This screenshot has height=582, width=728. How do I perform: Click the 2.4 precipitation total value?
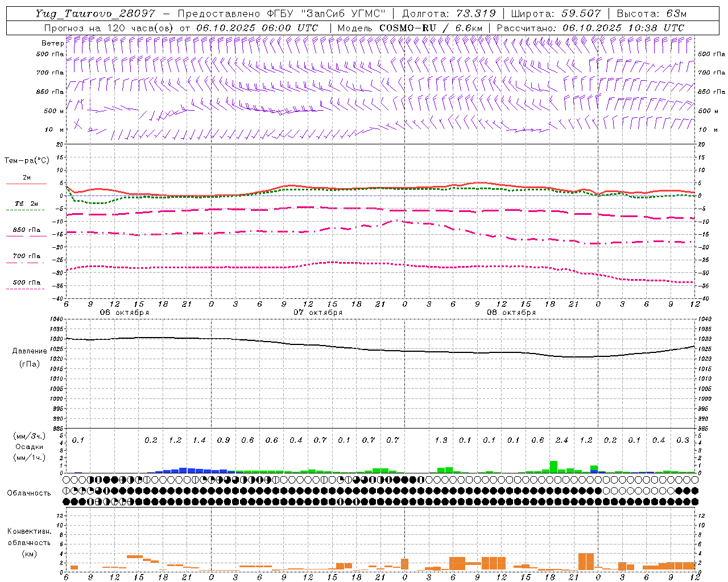click(562, 440)
